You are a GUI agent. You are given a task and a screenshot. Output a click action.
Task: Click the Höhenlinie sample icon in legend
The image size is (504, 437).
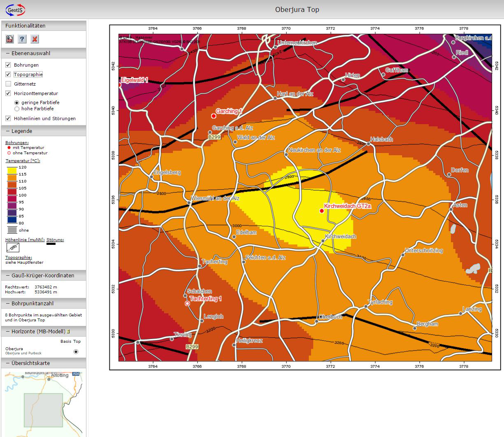pyautogui.click(x=13, y=247)
